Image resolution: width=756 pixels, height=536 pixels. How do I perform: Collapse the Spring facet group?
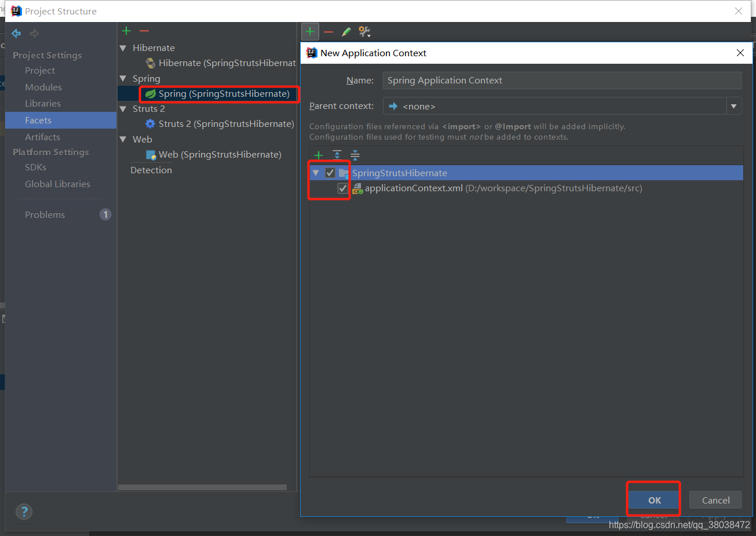(123, 78)
